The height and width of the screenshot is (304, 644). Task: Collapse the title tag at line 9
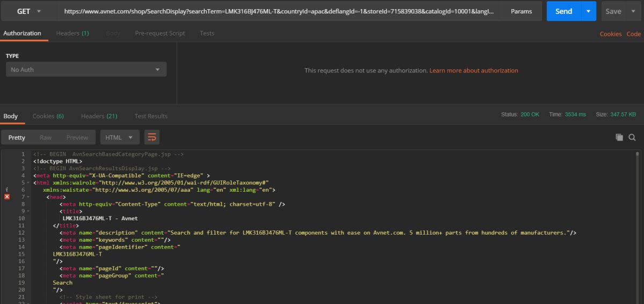click(x=28, y=212)
